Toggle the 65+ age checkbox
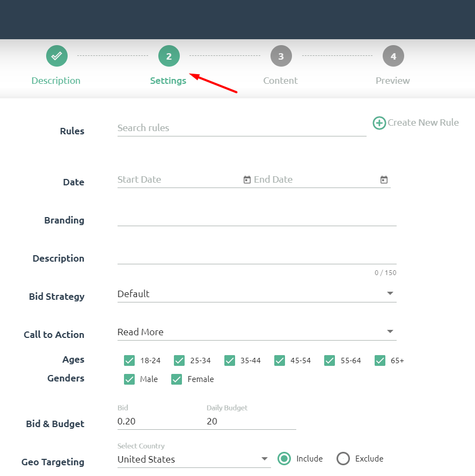This screenshot has height=476, width=475. 380,360
